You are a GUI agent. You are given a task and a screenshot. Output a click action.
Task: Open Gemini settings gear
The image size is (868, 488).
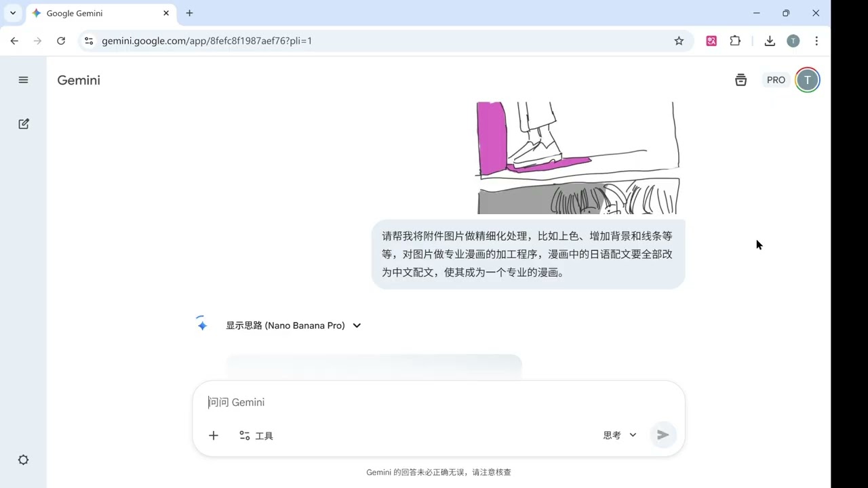click(23, 460)
